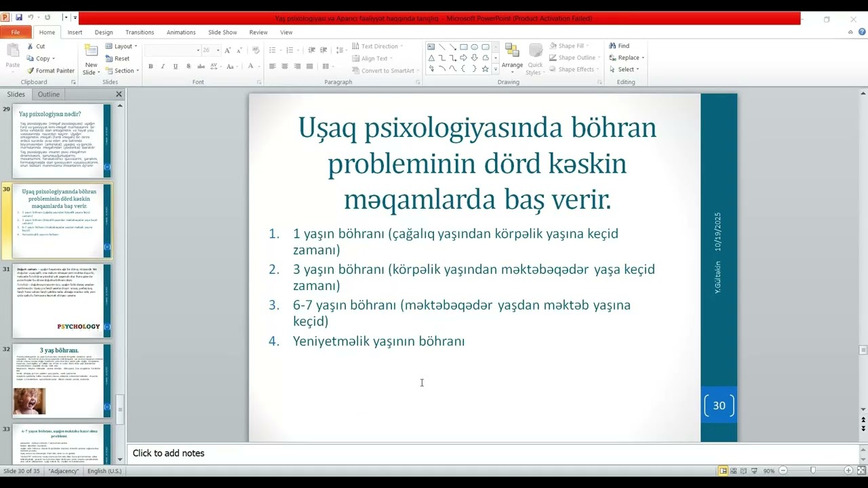Reset the slide layout

[x=117, y=58]
